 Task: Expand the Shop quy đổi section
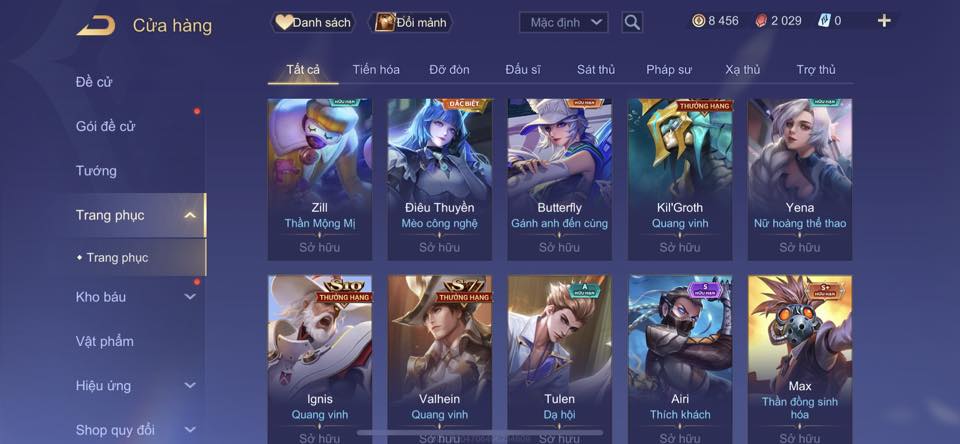pyautogui.click(x=190, y=430)
